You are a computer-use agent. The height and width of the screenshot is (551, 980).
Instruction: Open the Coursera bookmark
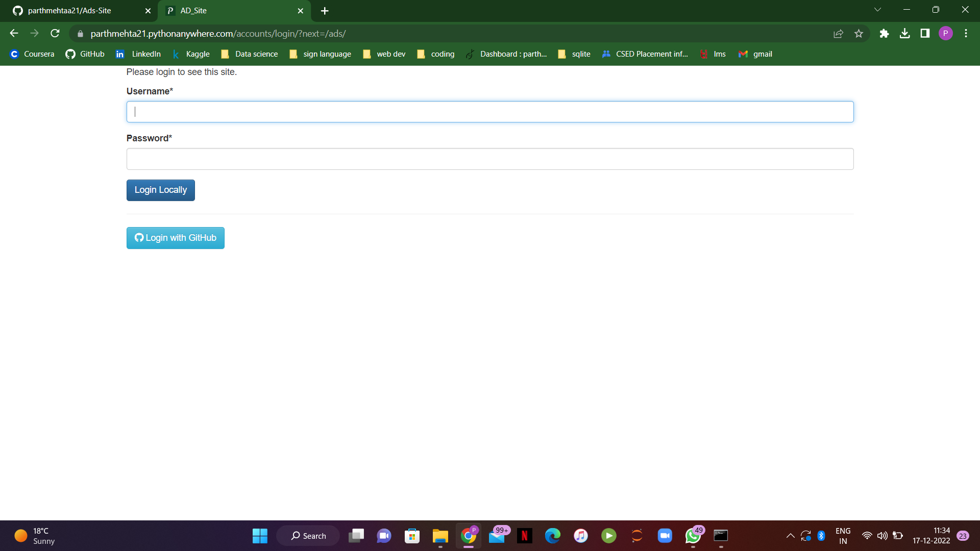point(32,54)
